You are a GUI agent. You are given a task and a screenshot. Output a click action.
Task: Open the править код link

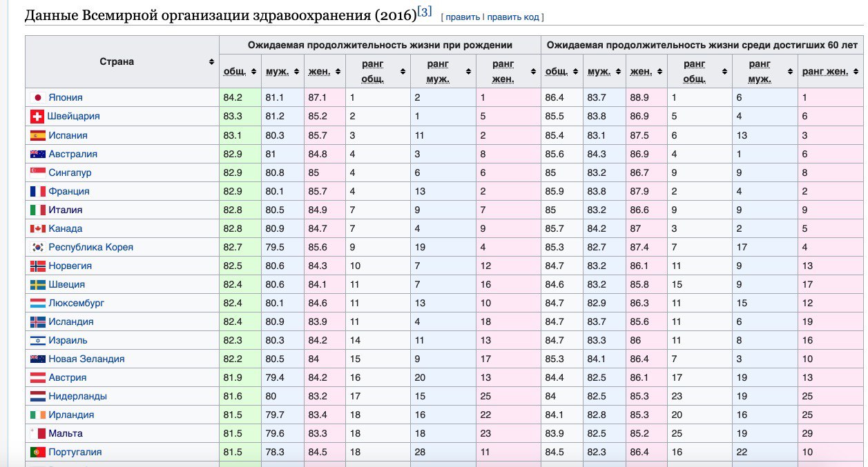[513, 17]
